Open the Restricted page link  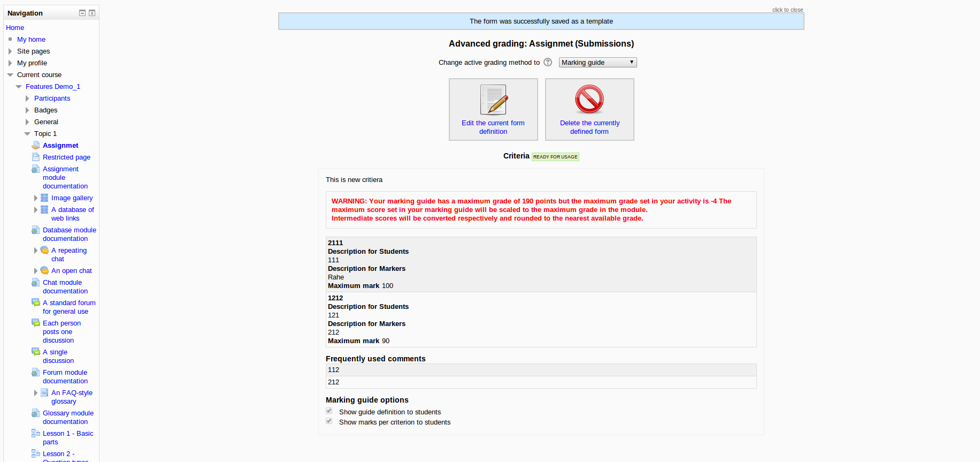pyautogui.click(x=66, y=157)
